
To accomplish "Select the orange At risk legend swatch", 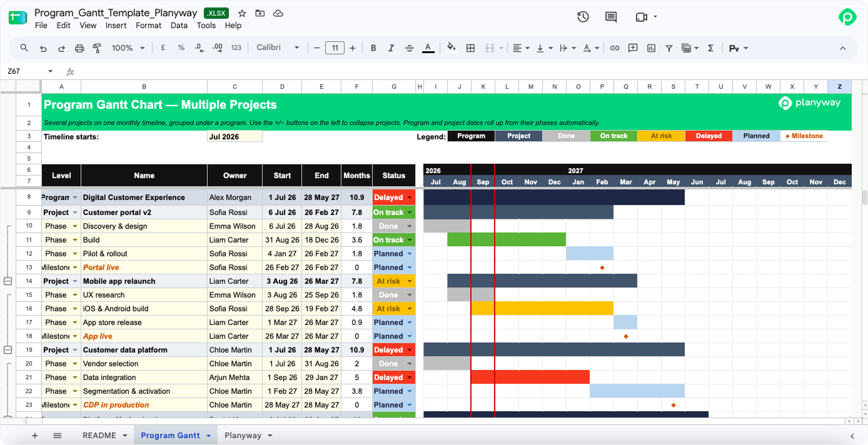I will tap(662, 136).
